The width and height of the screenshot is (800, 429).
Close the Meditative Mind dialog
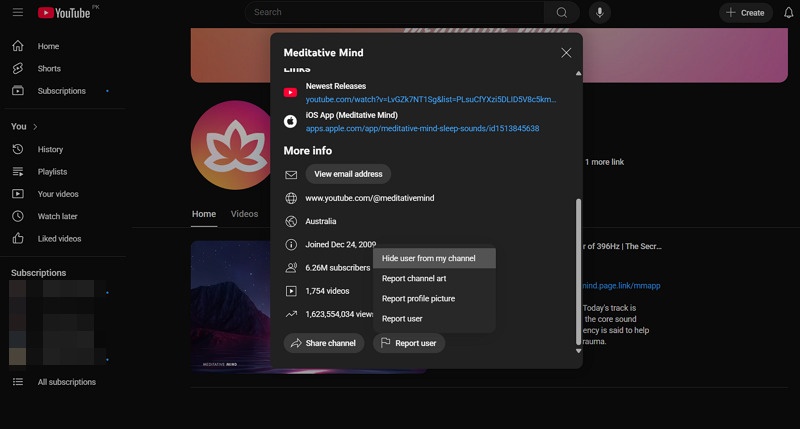(x=566, y=53)
